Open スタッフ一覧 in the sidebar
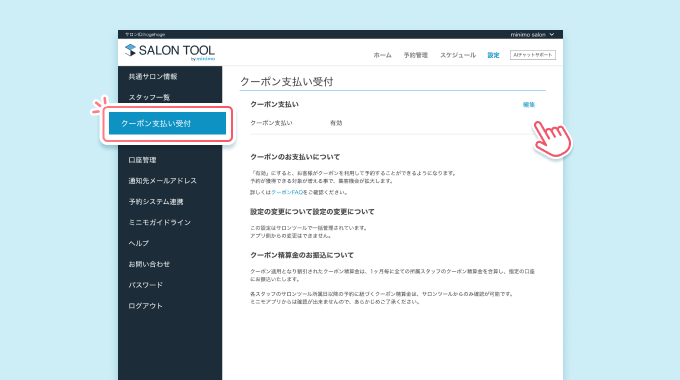The height and width of the screenshot is (380, 680). 149,97
